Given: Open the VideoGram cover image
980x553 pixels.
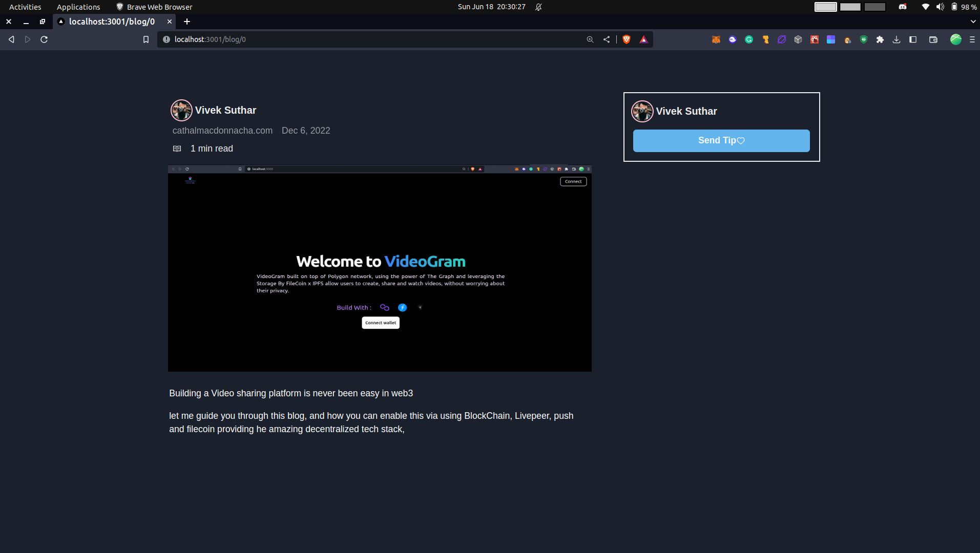Looking at the screenshot, I should tap(380, 268).
